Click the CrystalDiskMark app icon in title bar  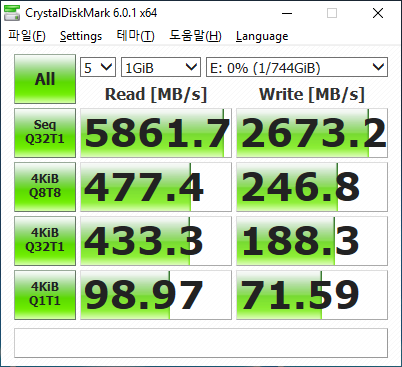coord(12,13)
